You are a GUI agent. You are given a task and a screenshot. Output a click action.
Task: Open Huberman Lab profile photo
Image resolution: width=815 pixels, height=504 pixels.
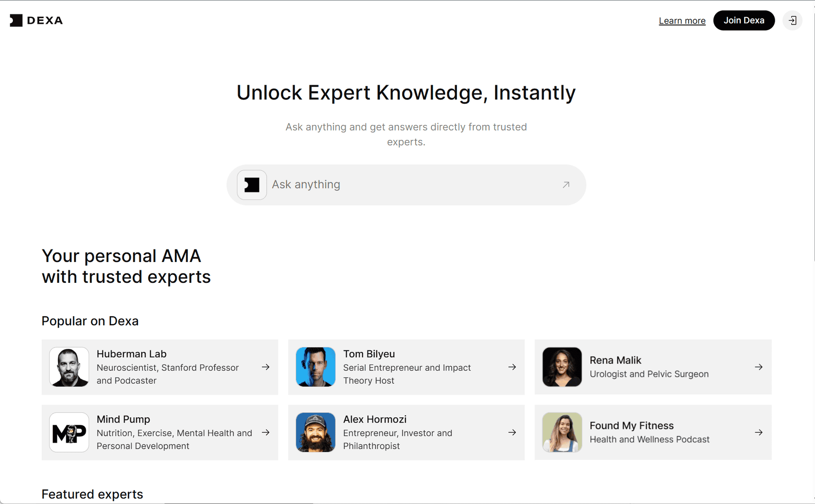click(69, 367)
